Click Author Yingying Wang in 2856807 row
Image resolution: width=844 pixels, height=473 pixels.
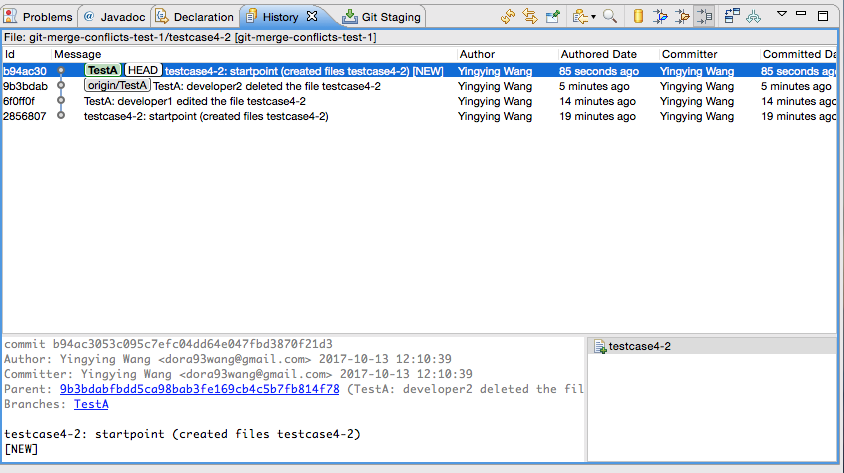click(x=495, y=116)
